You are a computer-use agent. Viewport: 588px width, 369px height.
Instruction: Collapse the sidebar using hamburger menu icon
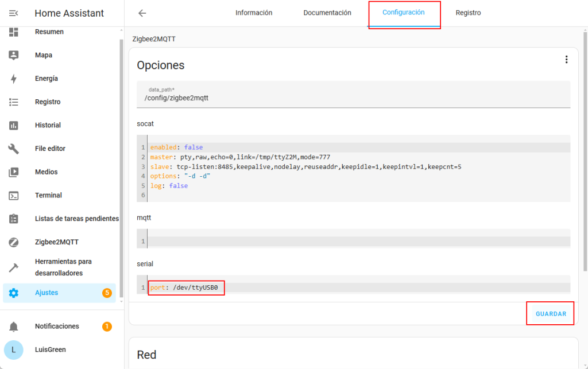(14, 13)
